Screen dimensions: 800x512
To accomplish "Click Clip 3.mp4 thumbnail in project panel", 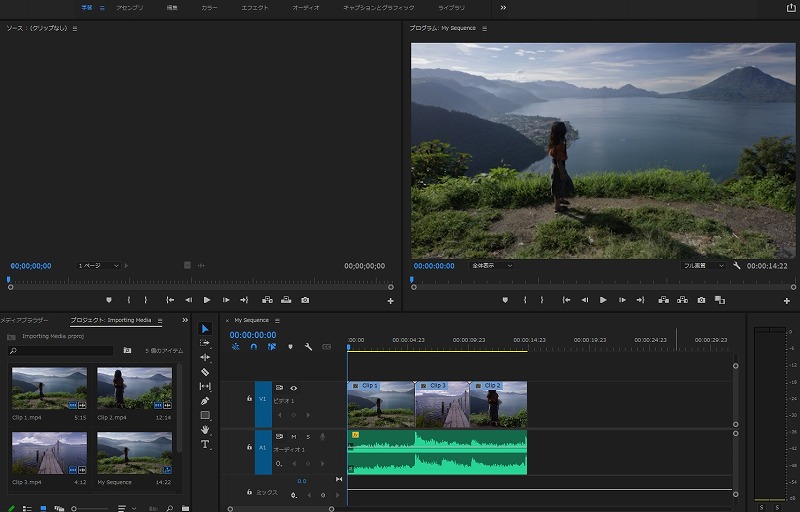I will (x=49, y=453).
